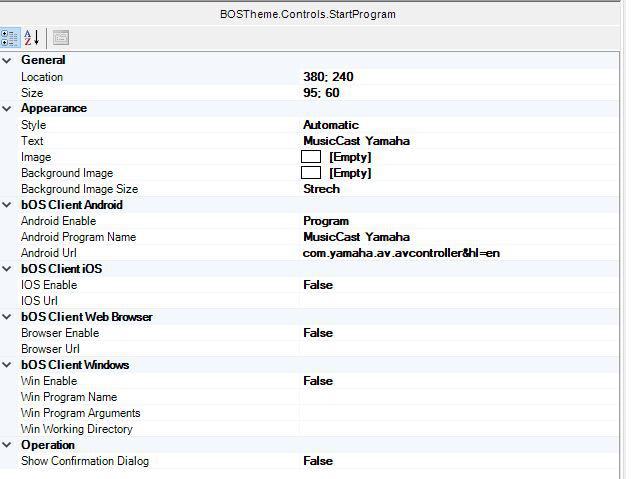The width and height of the screenshot is (631, 479).
Task: Collapse the bOS Client Android section
Action: pos(8,205)
